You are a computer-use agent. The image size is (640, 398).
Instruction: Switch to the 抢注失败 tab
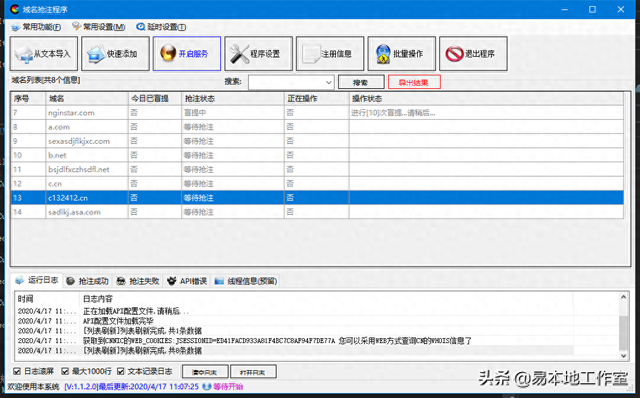pos(138,281)
